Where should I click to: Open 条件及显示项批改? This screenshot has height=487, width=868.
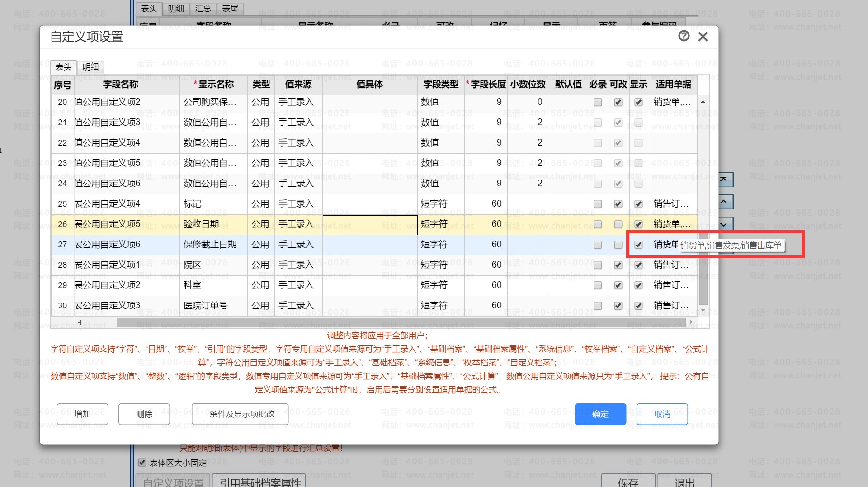pyautogui.click(x=240, y=414)
